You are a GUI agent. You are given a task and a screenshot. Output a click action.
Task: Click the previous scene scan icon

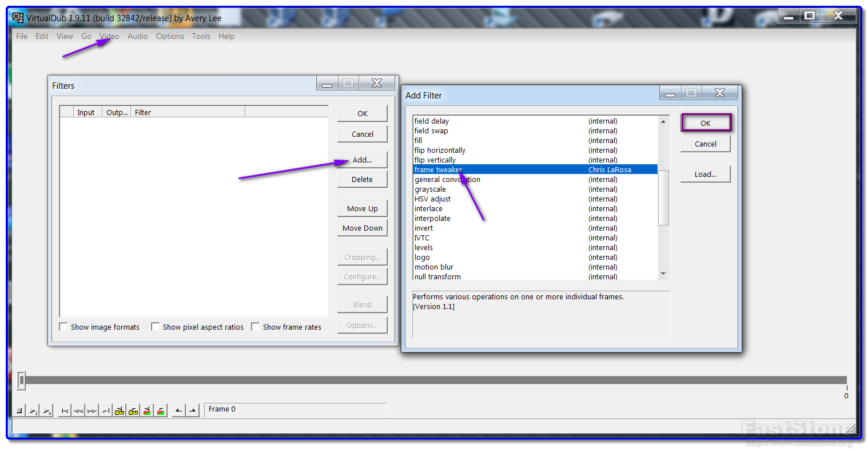[x=147, y=410]
